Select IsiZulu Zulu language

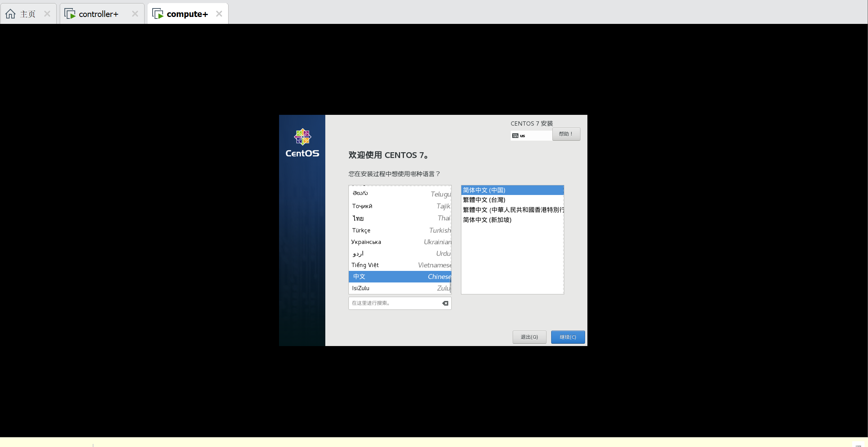pos(400,288)
